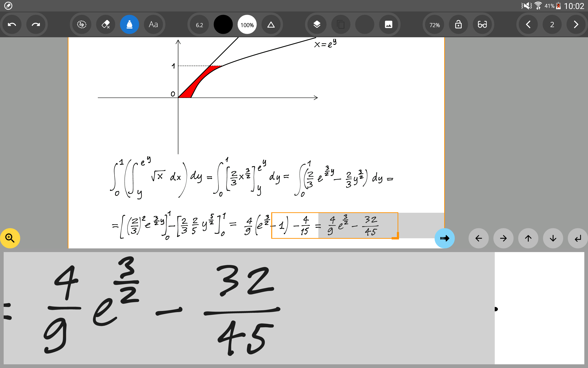The image size is (588, 368).
Task: Tap the greyed-out copy pages icon
Action: [x=341, y=25]
